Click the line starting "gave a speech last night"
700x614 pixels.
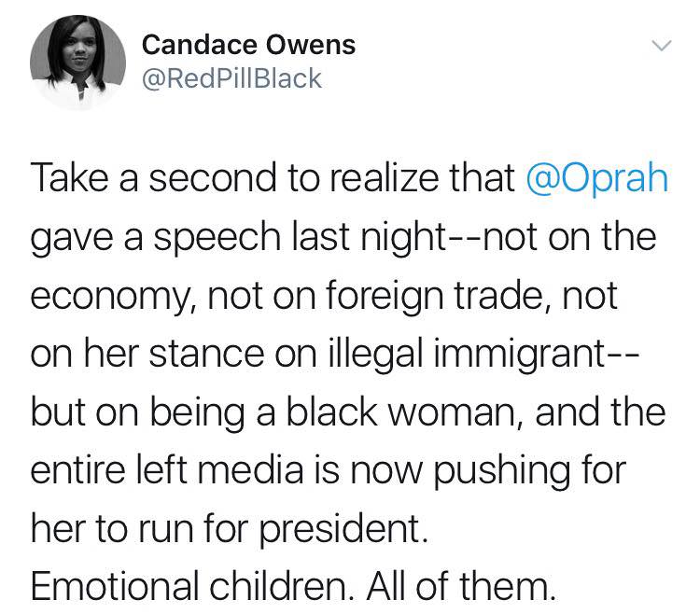[x=343, y=238]
